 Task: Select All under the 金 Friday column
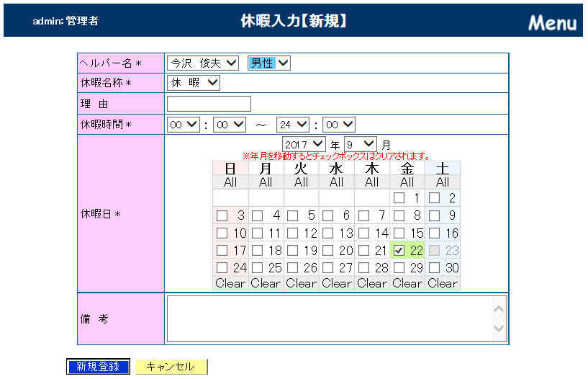pyautogui.click(x=407, y=182)
